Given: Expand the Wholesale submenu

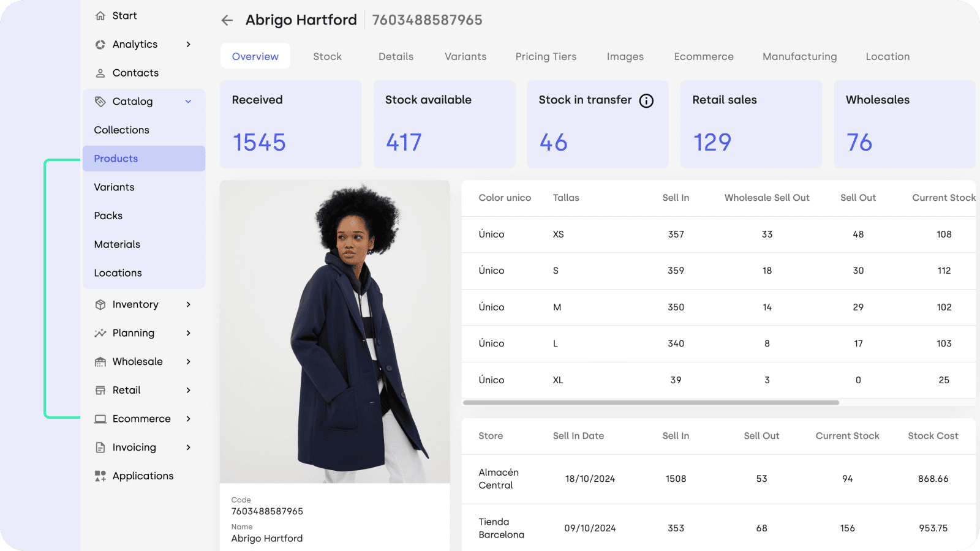Looking at the screenshot, I should [189, 361].
